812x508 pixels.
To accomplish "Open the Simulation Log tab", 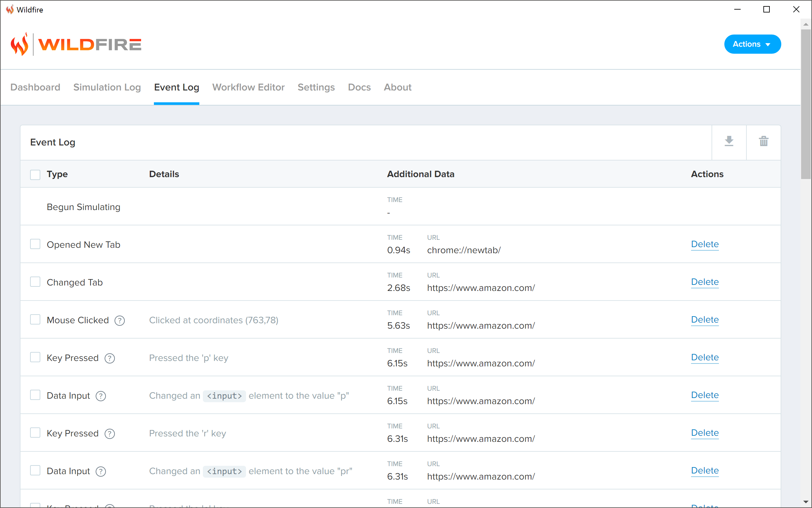I will point(107,87).
